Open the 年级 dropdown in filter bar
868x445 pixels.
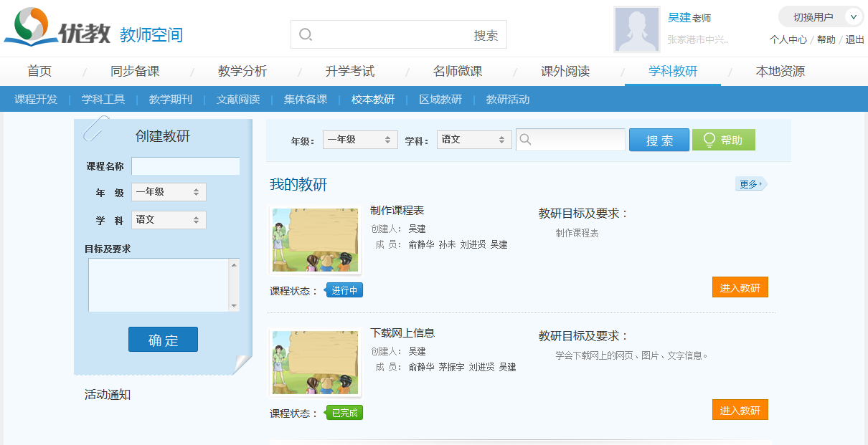point(360,140)
